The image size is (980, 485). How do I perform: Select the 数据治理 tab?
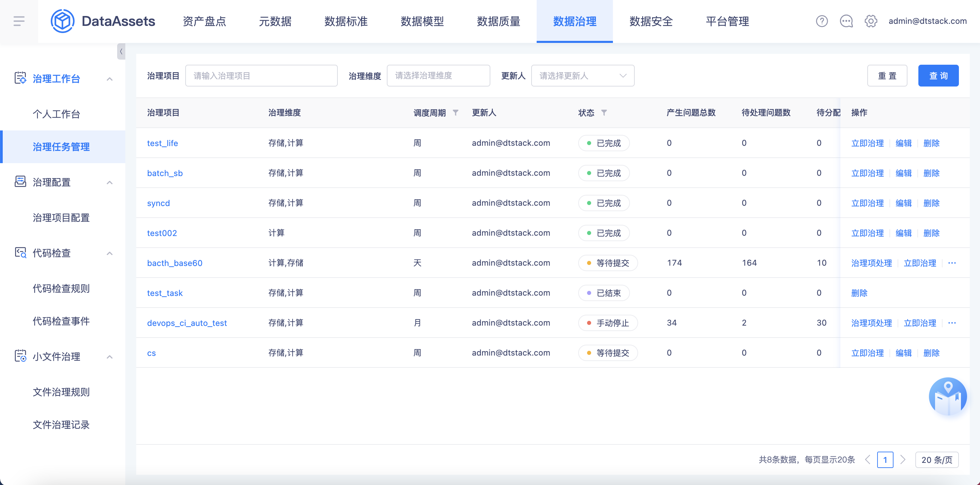(x=574, y=21)
